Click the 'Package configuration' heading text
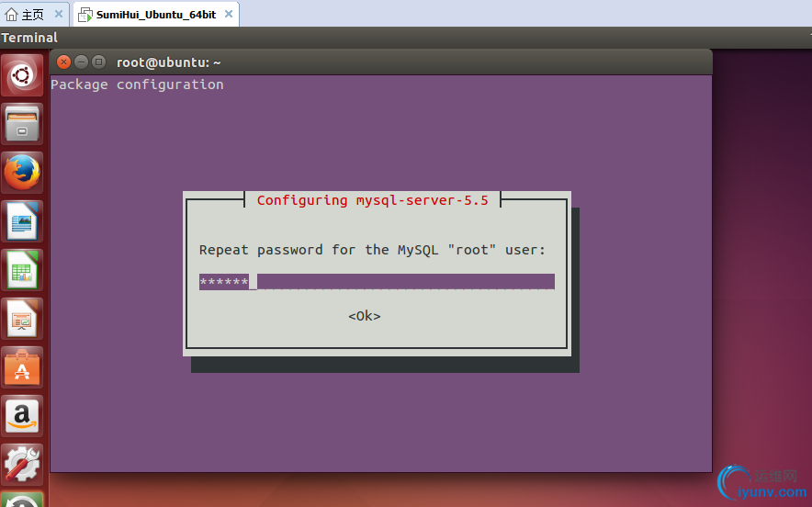The height and width of the screenshot is (507, 812). [137, 84]
